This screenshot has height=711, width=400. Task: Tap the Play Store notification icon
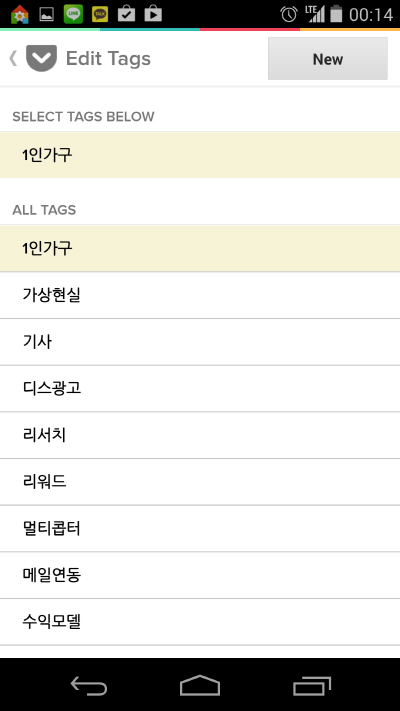[153, 15]
